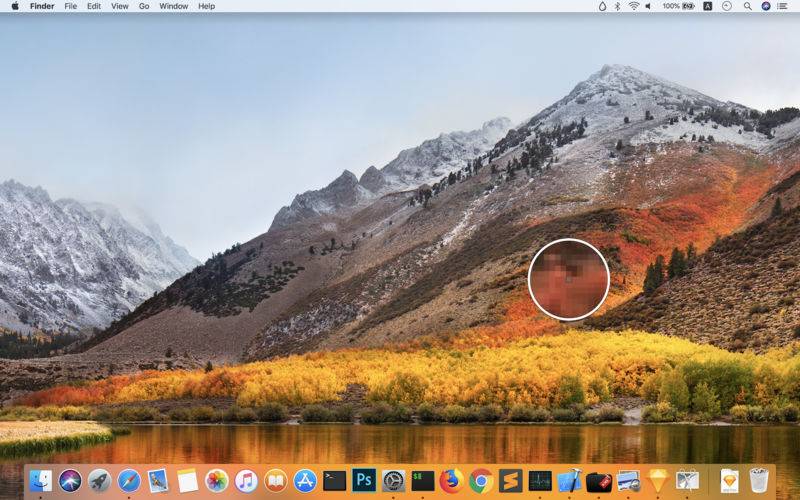Open the Go menu
The height and width of the screenshot is (500, 800).
[x=144, y=6]
